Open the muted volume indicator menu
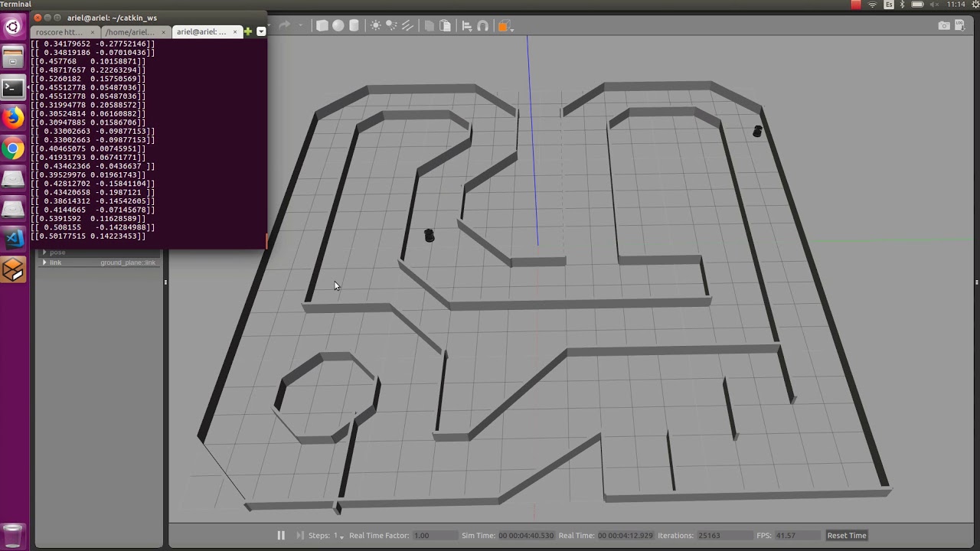 933,5
